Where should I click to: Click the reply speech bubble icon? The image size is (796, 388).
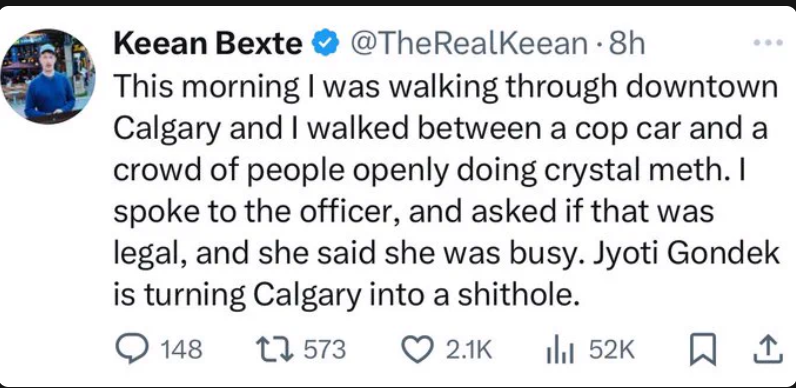(x=130, y=350)
